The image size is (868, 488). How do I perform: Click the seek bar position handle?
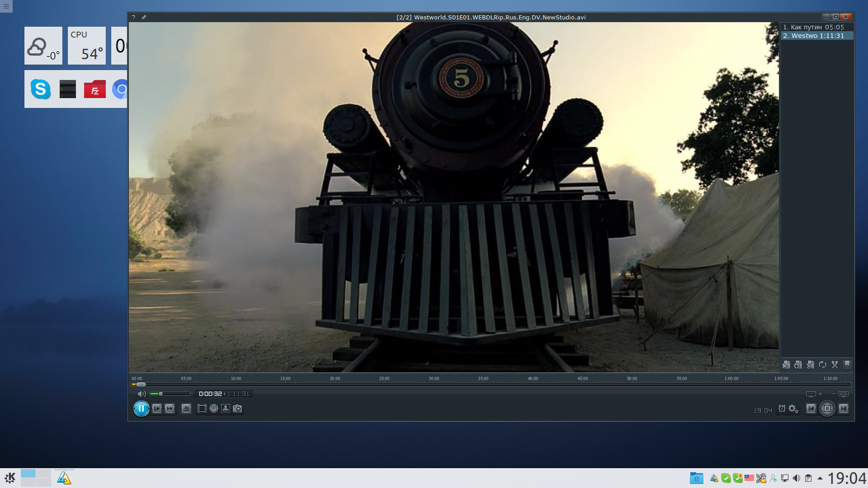click(x=141, y=385)
